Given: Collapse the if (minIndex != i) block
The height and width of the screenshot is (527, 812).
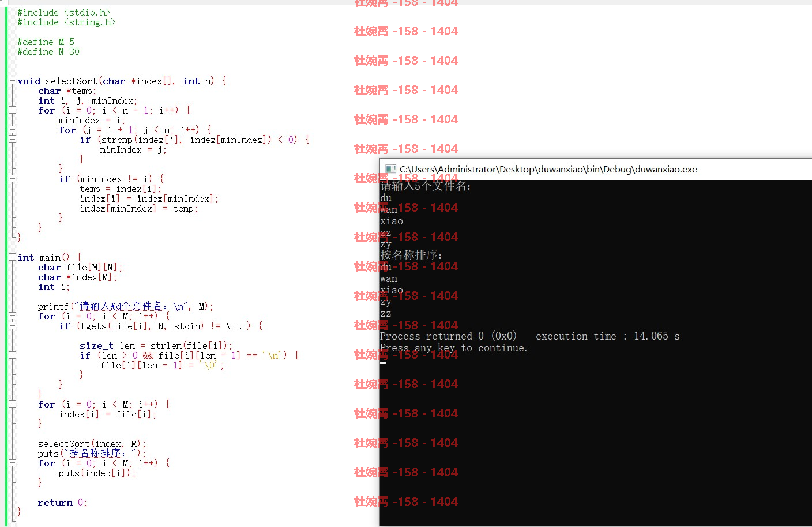Looking at the screenshot, I should click(12, 179).
